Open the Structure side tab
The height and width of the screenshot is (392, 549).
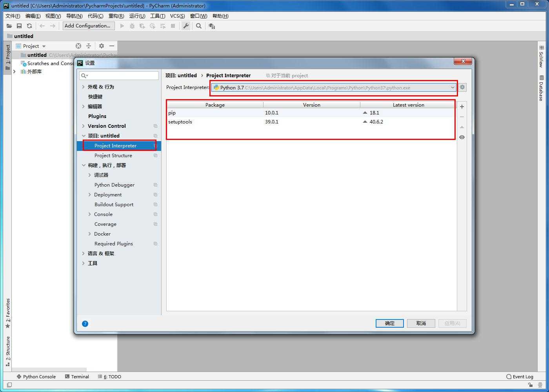pyautogui.click(x=7, y=351)
